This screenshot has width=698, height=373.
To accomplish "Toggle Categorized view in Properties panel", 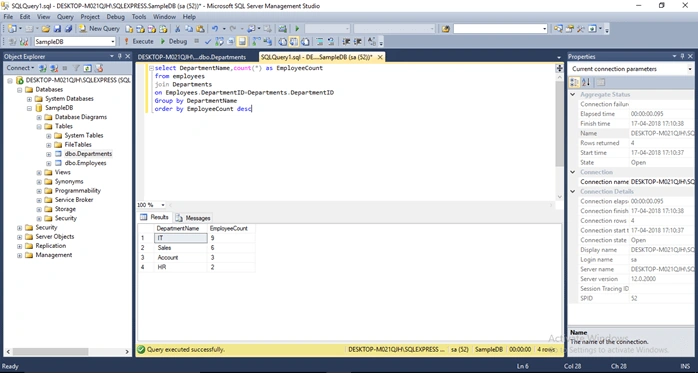I will point(575,82).
